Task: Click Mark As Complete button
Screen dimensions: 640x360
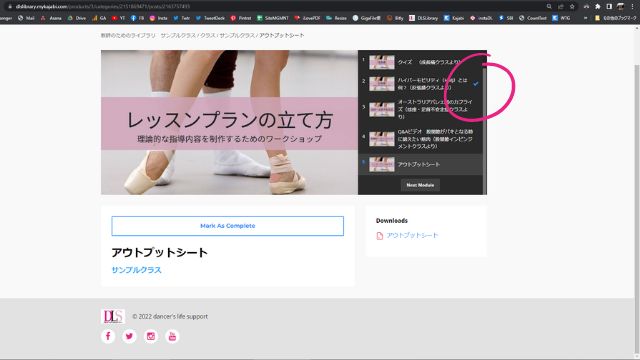Action: coord(227,226)
